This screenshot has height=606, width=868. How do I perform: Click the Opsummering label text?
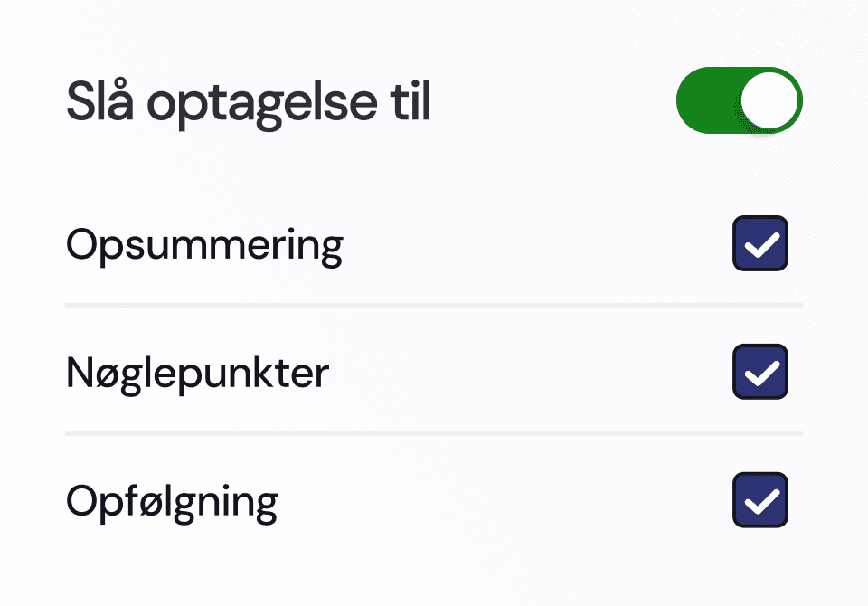click(205, 247)
